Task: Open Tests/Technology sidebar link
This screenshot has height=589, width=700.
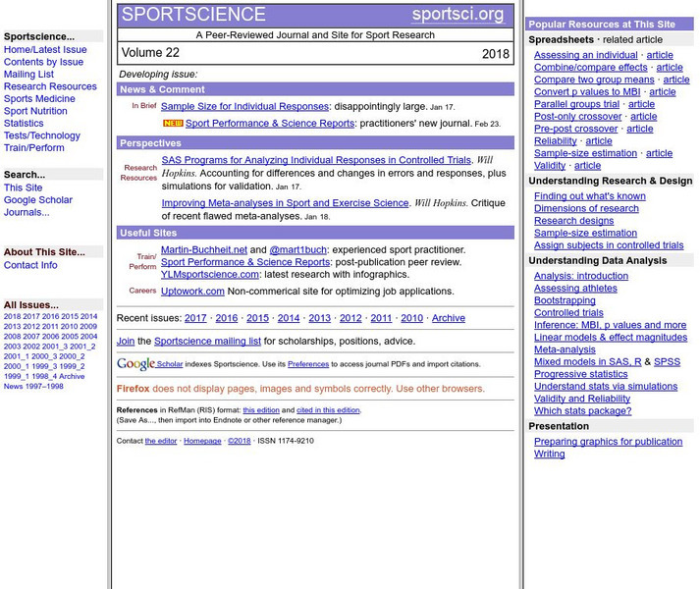Action: [x=42, y=135]
